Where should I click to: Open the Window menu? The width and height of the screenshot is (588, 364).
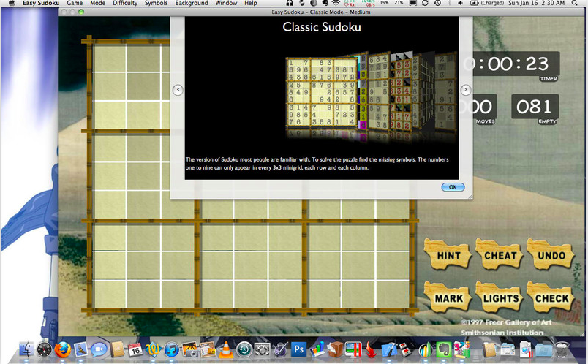pos(226,3)
